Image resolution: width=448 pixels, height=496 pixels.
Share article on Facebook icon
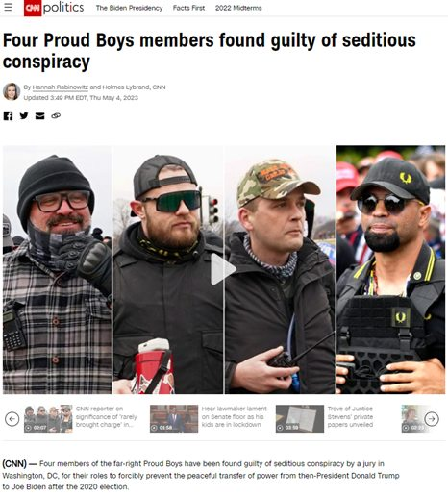(8, 115)
